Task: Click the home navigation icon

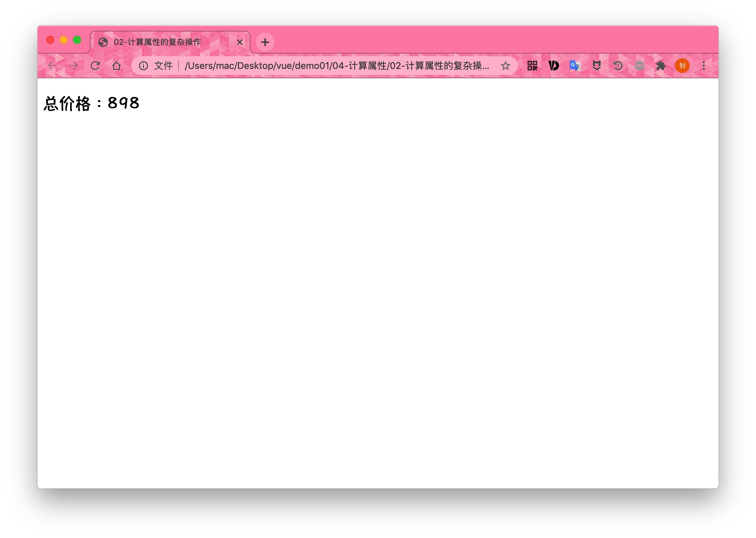Action: [117, 65]
